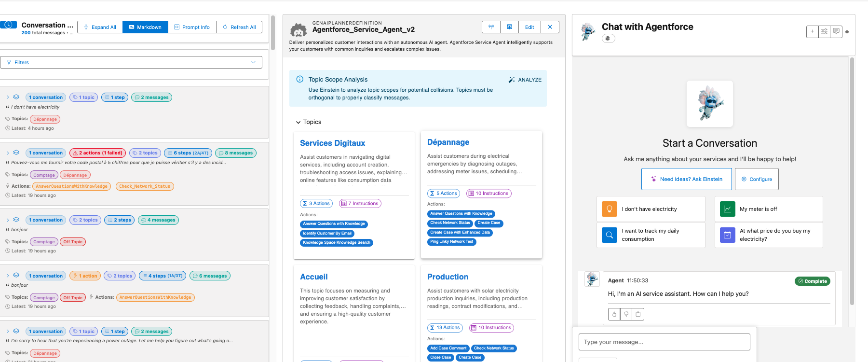The width and height of the screenshot is (868, 362).
Task: Click the broadcast signal icon beside Edit
Action: tap(491, 27)
